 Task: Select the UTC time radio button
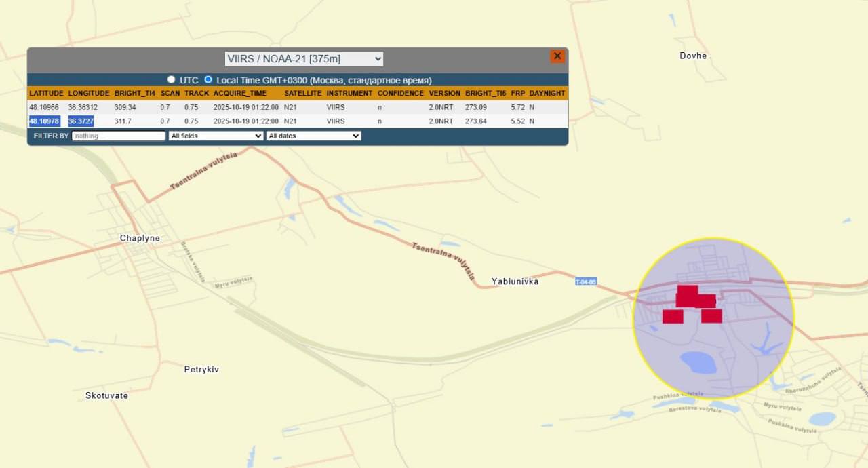[x=171, y=79]
